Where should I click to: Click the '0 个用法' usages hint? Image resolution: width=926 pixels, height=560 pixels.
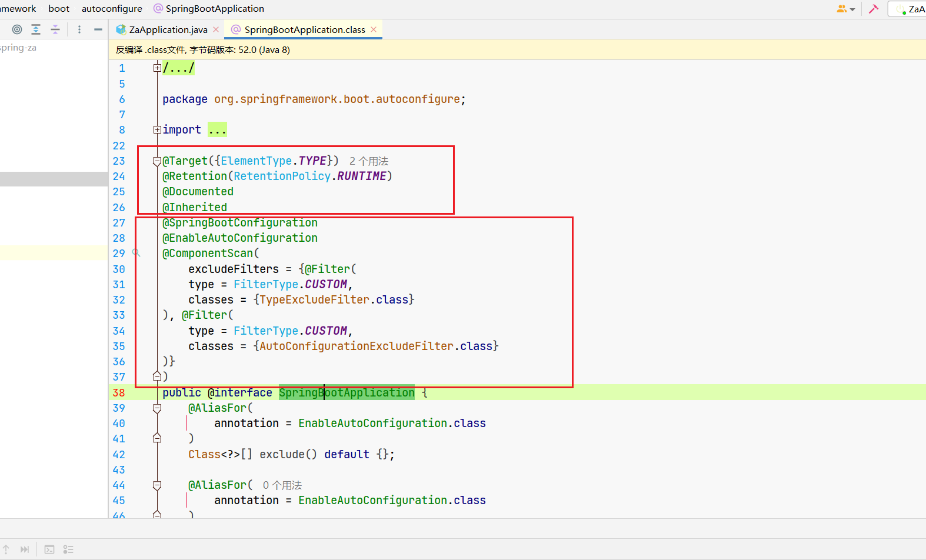point(282,485)
